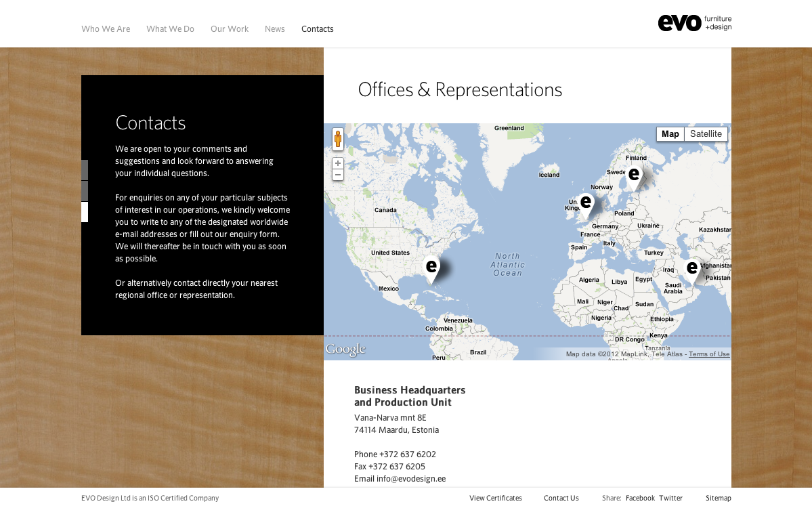Select the map marker near United Kingdom

click(x=586, y=203)
